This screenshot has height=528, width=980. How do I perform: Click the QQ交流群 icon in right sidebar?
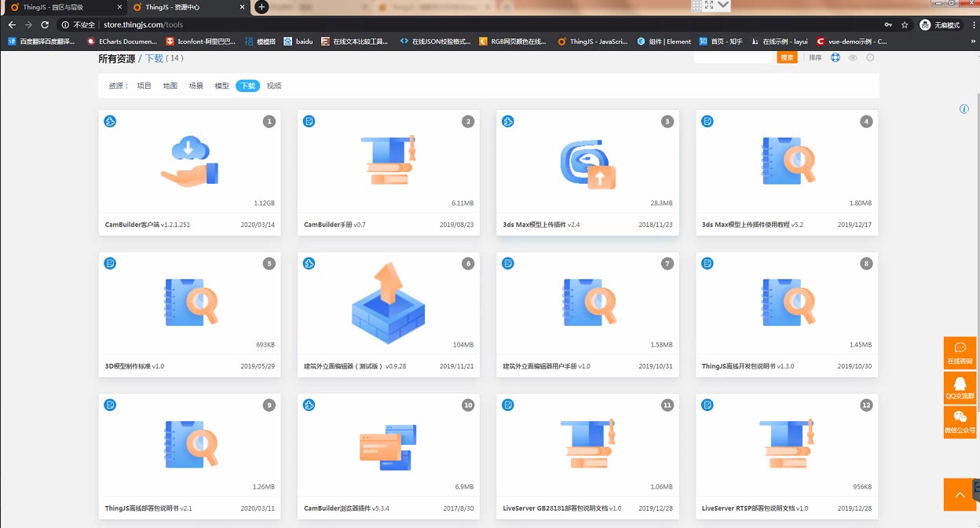[960, 387]
